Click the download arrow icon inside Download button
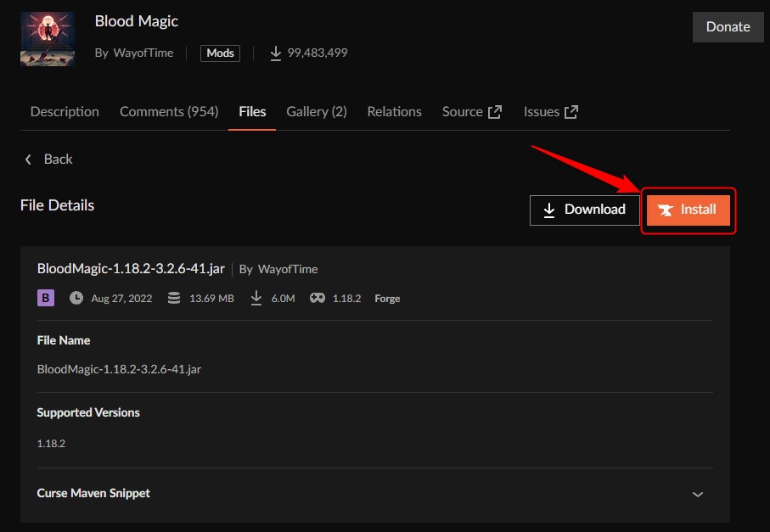The width and height of the screenshot is (770, 532). pos(549,210)
